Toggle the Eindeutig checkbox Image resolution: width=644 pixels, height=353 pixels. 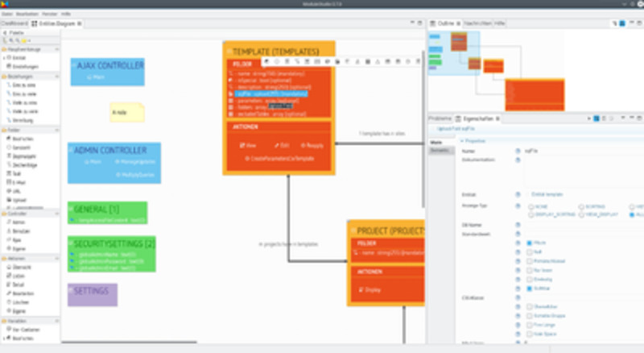pos(530,280)
